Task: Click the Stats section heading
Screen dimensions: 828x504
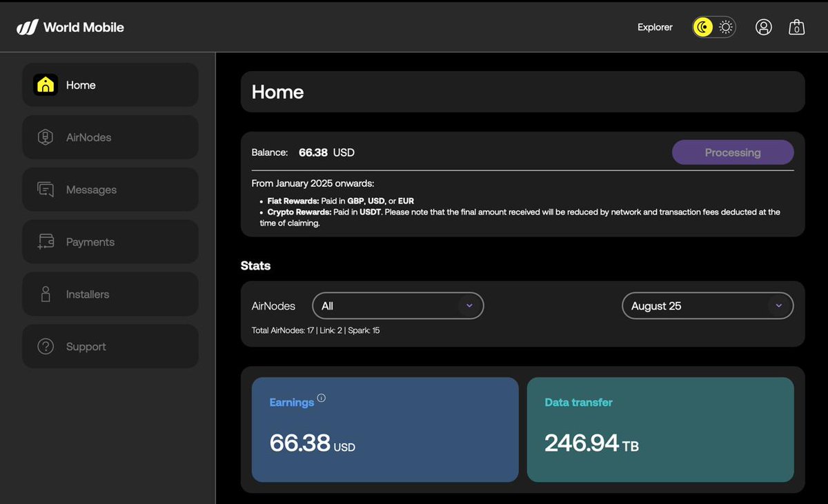Action: [255, 265]
